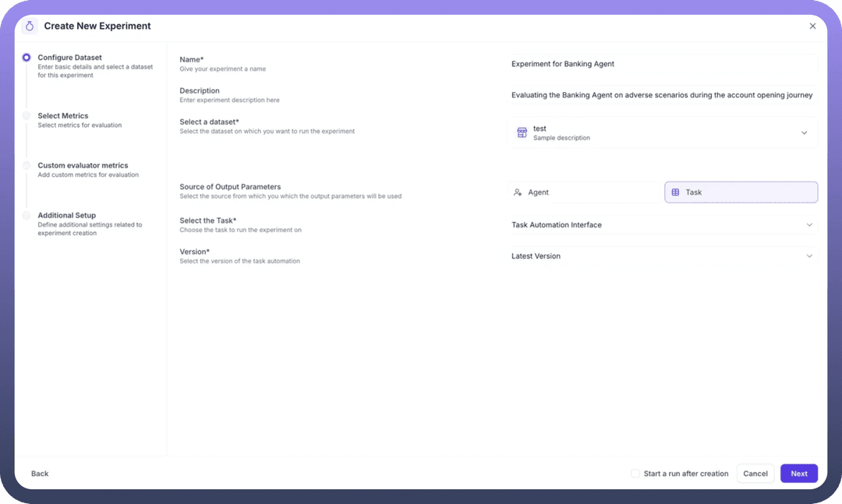The image size is (842, 504).
Task: Go to Custom evaluator metrics step
Action: pyautogui.click(x=83, y=166)
